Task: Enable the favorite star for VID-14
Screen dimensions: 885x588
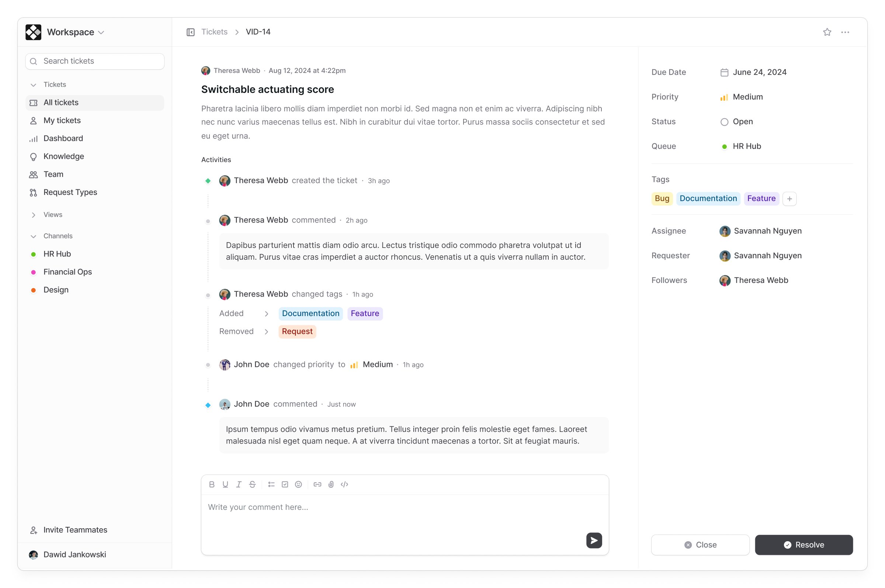Action: pos(827,32)
